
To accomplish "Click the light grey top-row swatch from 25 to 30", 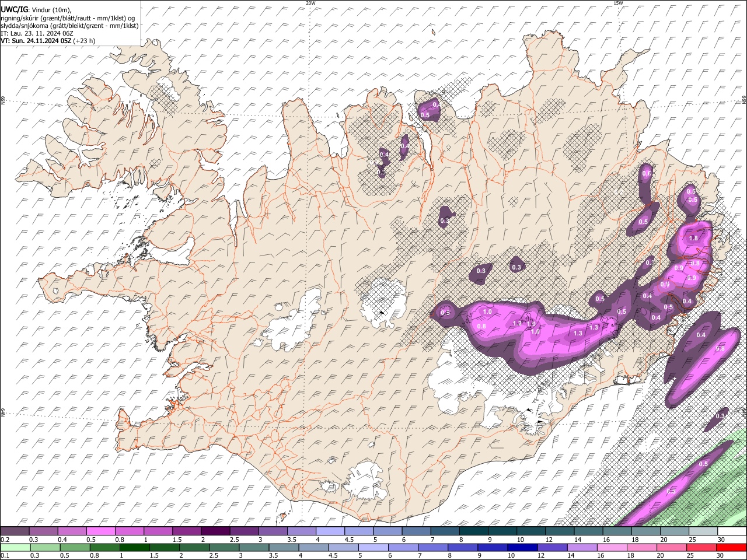I will [704, 531].
